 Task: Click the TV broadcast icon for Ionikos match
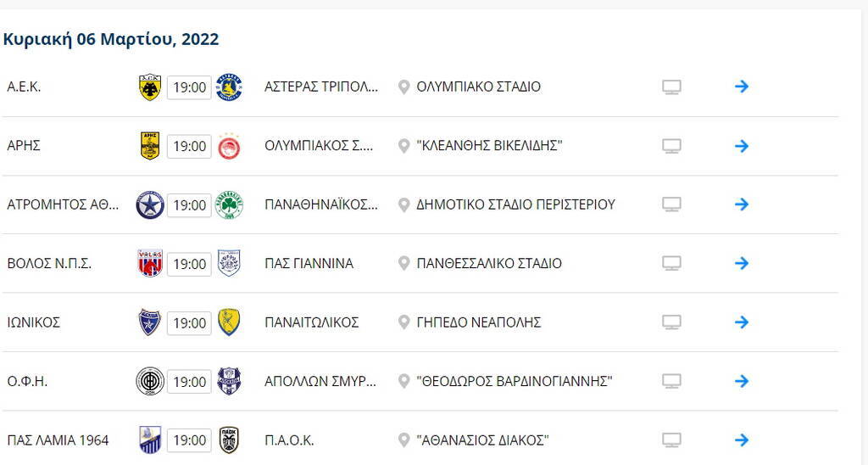coord(671,322)
